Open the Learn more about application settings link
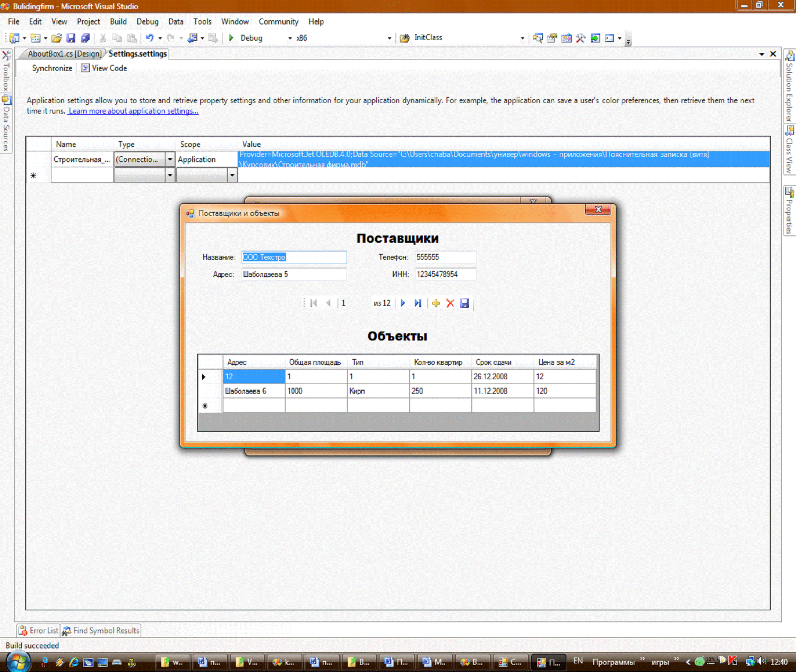Image resolution: width=796 pixels, height=672 pixels. pos(133,111)
